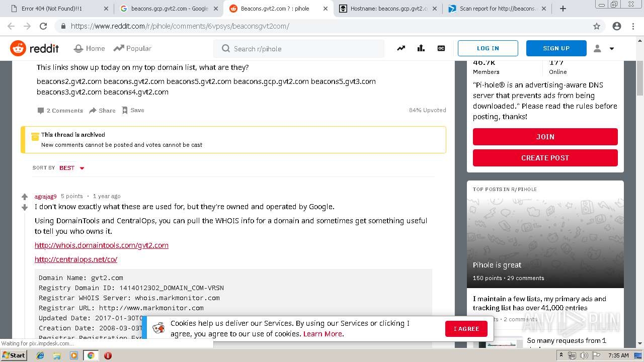Open the Pihole is great post thumbnail

point(545,243)
